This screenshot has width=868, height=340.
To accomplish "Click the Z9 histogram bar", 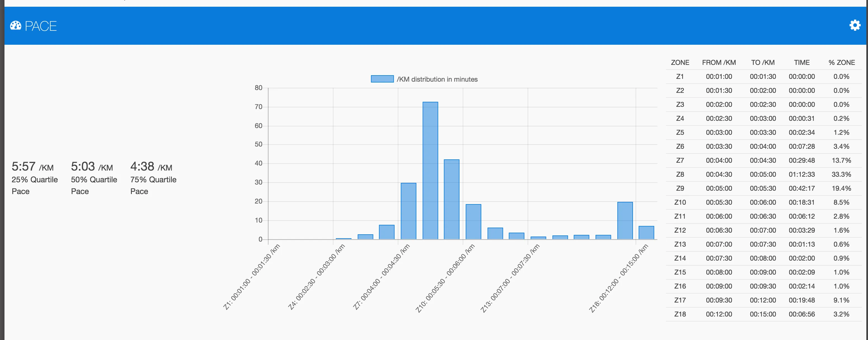I will [x=452, y=199].
